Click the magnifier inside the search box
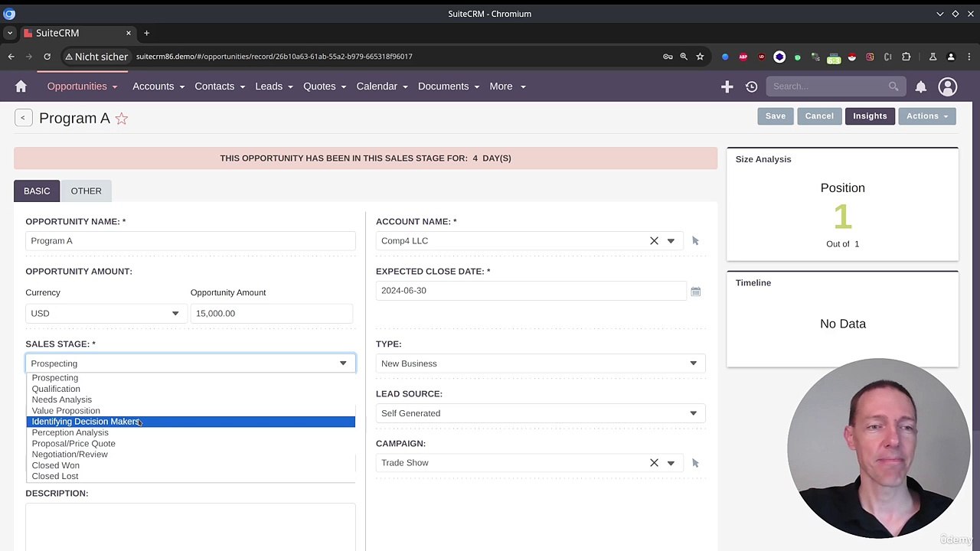 (893, 86)
